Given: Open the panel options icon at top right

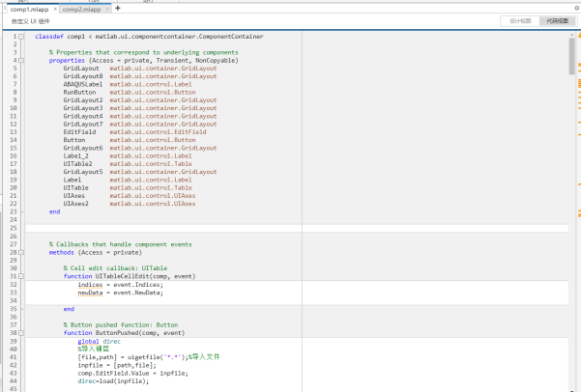Looking at the screenshot, I should click(x=576, y=9).
